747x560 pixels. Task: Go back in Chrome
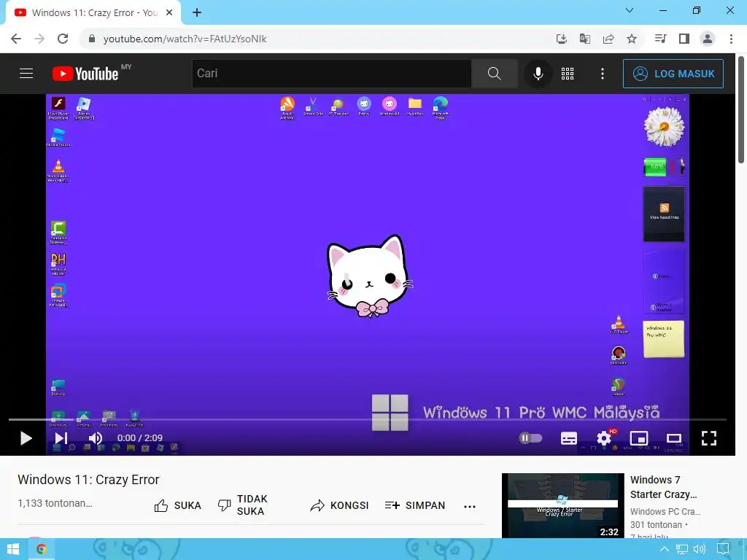(16, 39)
